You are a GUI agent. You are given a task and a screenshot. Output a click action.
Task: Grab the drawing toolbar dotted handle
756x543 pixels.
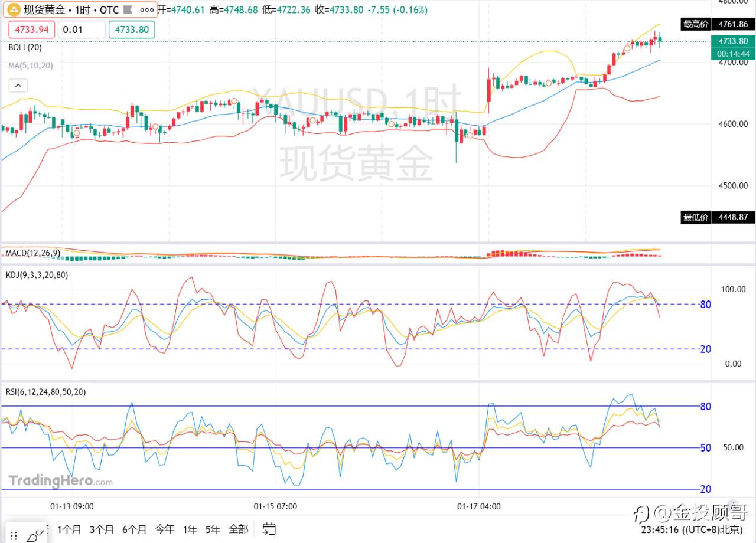13,535
